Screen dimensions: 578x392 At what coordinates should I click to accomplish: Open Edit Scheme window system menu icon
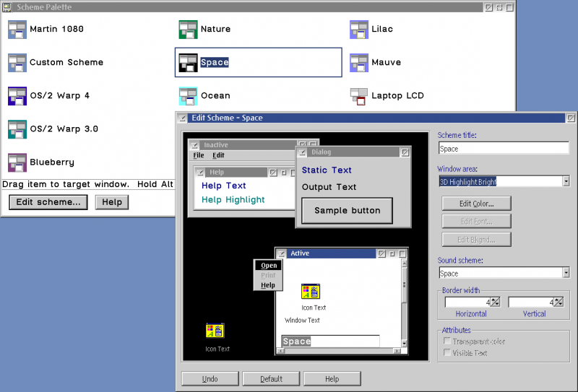pyautogui.click(x=183, y=118)
